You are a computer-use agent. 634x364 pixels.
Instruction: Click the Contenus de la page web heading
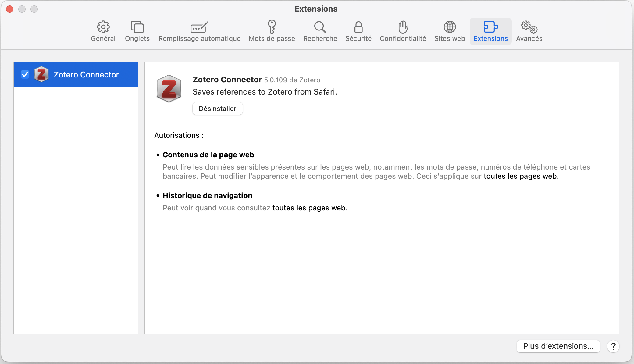pos(208,155)
